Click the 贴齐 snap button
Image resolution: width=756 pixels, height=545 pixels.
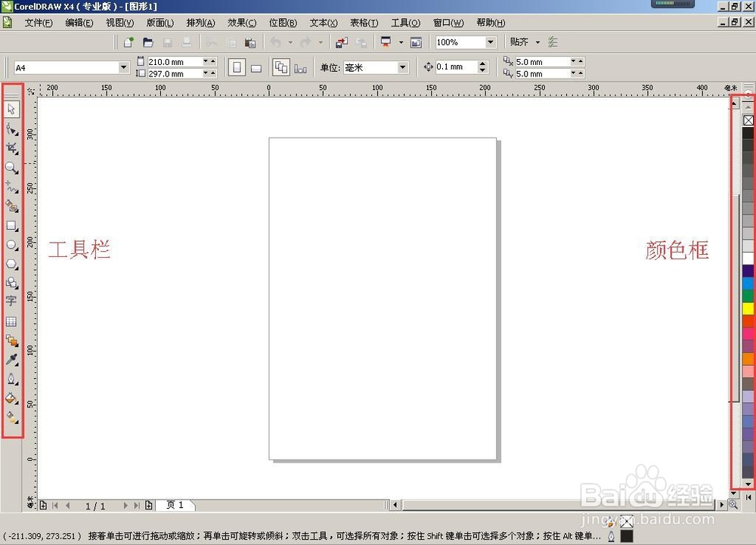519,42
